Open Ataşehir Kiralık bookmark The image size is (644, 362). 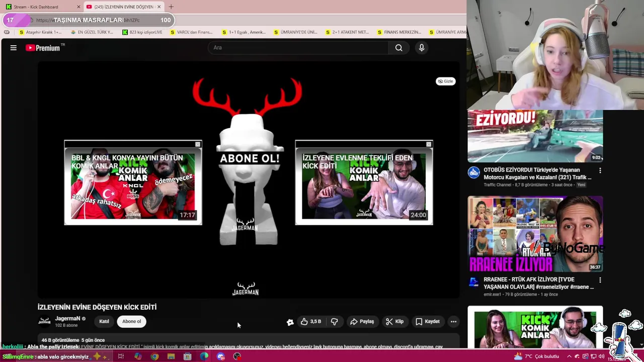point(40,32)
